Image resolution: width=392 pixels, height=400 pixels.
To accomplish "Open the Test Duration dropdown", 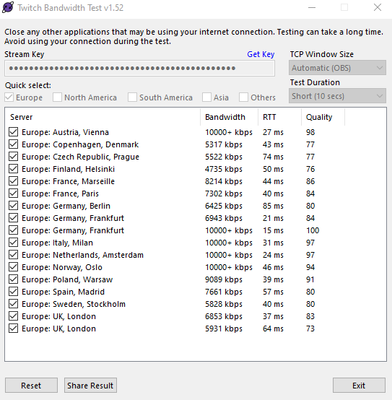I will point(337,96).
